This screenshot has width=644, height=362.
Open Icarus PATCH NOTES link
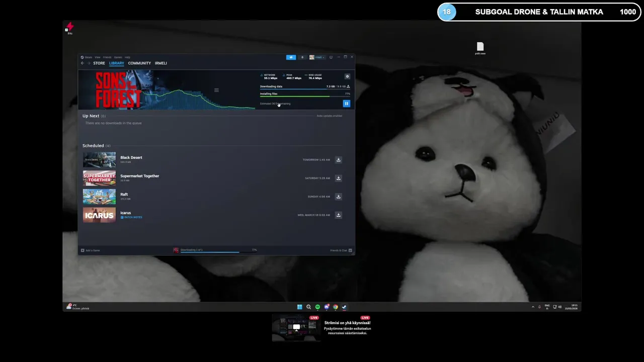point(131,217)
